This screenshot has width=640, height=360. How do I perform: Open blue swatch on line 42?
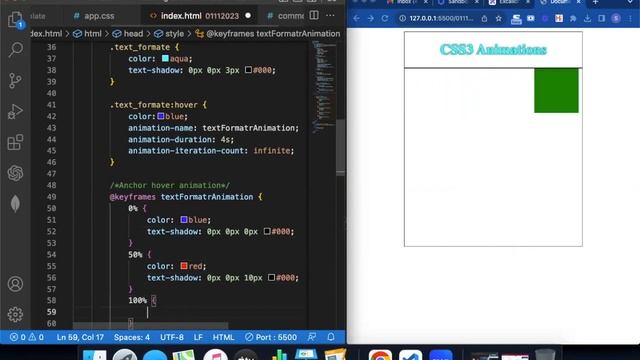pos(161,116)
